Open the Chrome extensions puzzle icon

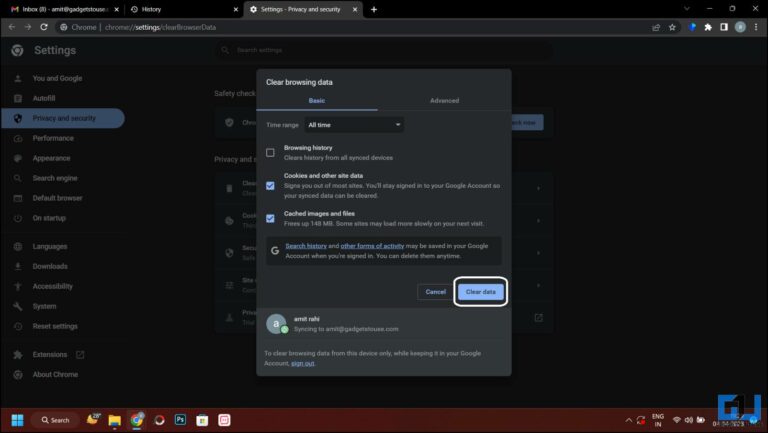point(708,27)
